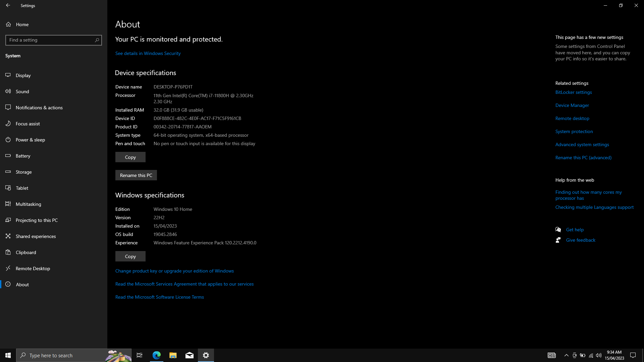
Task: Open File Explorer from the taskbar
Action: click(x=173, y=355)
